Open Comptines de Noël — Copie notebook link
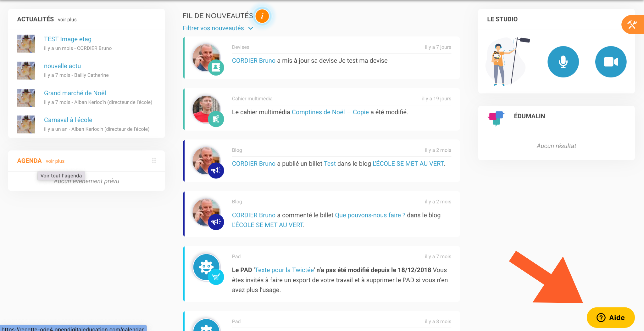 tap(330, 112)
